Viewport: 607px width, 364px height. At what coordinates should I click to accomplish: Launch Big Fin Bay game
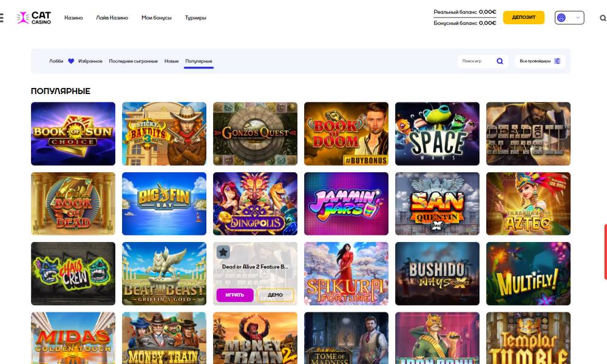pos(164,204)
